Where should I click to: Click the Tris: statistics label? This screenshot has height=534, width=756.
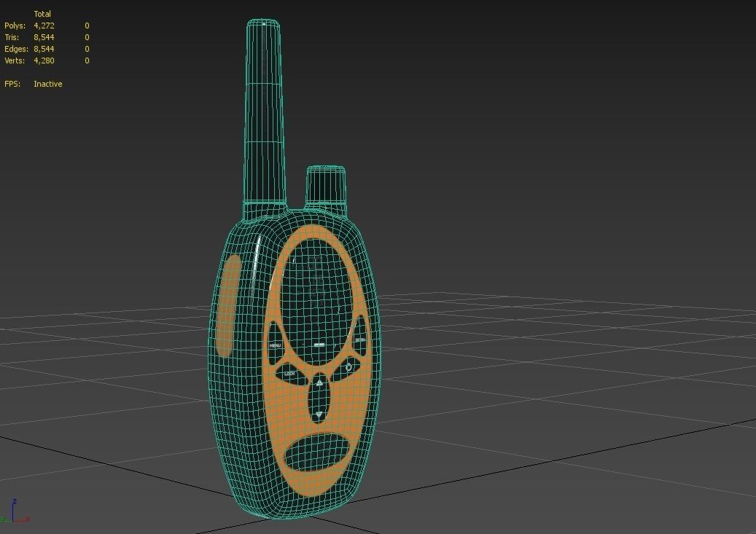click(x=12, y=37)
